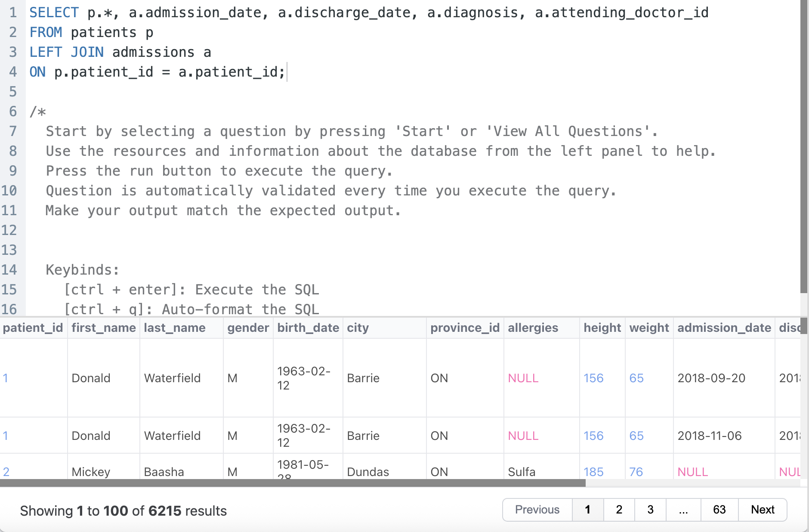The image size is (809, 532).
Task: Open results page 3
Action: [x=650, y=510]
